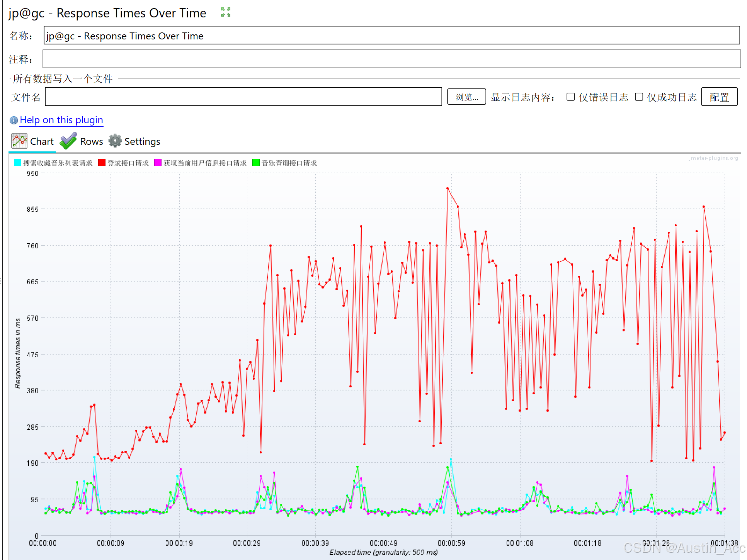Image resolution: width=747 pixels, height=560 pixels.
Task: Enable the 仅错误日志 checkbox
Action: [x=570, y=97]
